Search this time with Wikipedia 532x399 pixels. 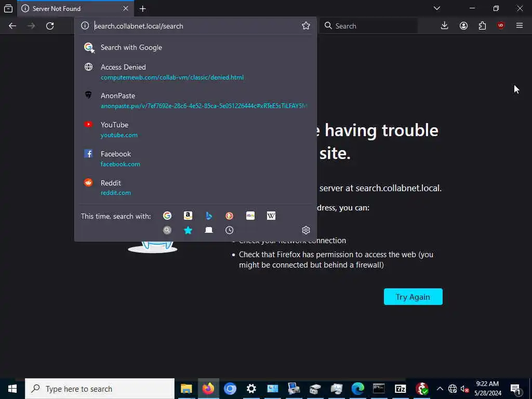pyautogui.click(x=271, y=216)
